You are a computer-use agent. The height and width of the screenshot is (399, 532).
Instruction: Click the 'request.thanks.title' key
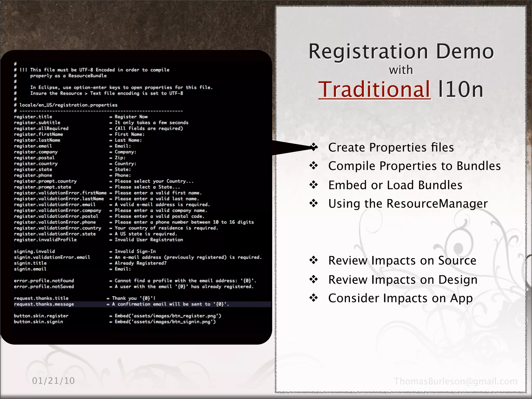(41, 298)
